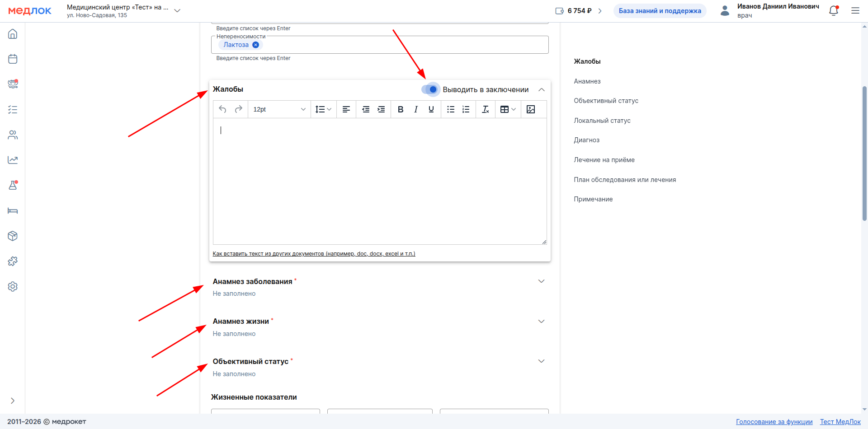
Task: Expand the 'Анамнез заболевания' section
Action: pos(541,281)
